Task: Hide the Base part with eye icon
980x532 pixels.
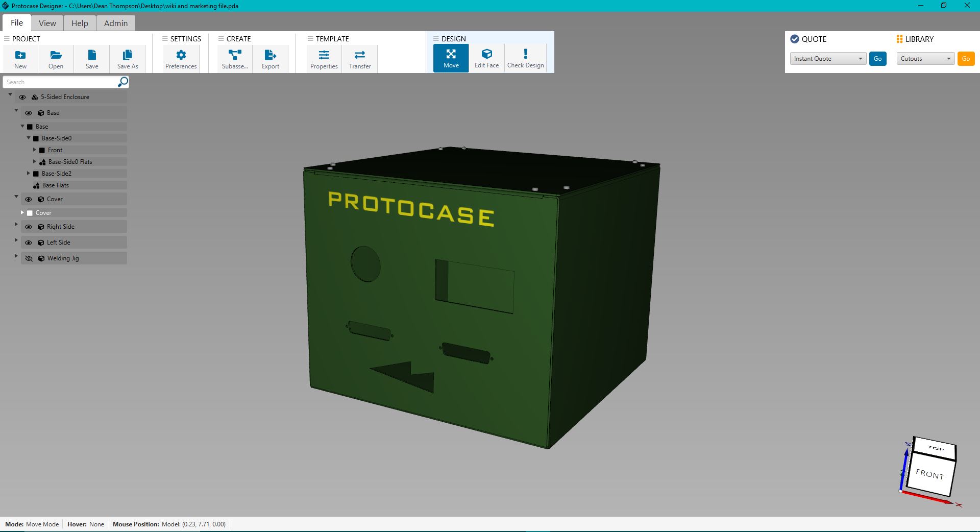Action: click(x=29, y=113)
